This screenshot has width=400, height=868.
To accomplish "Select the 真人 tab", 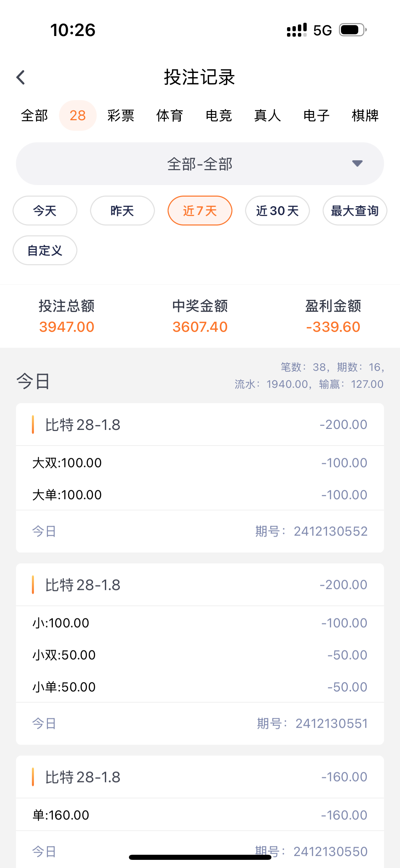I will (267, 115).
